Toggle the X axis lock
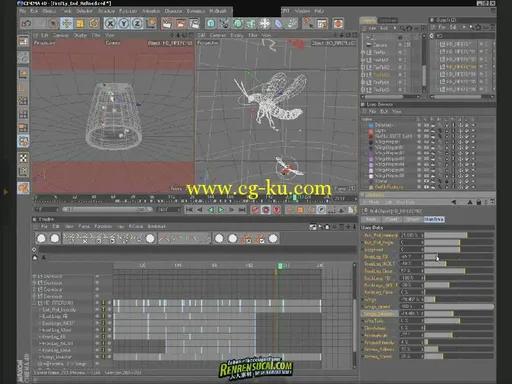The width and height of the screenshot is (512, 384). click(x=110, y=23)
